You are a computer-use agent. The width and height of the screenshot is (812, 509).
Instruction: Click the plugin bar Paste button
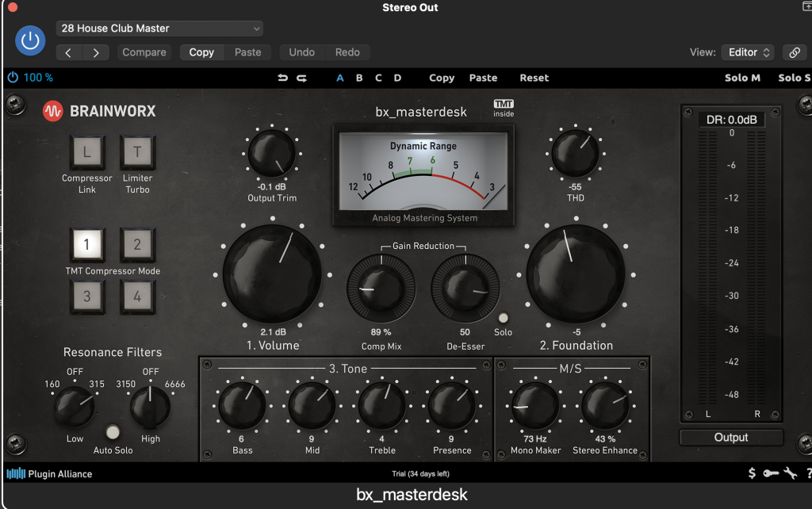point(483,78)
